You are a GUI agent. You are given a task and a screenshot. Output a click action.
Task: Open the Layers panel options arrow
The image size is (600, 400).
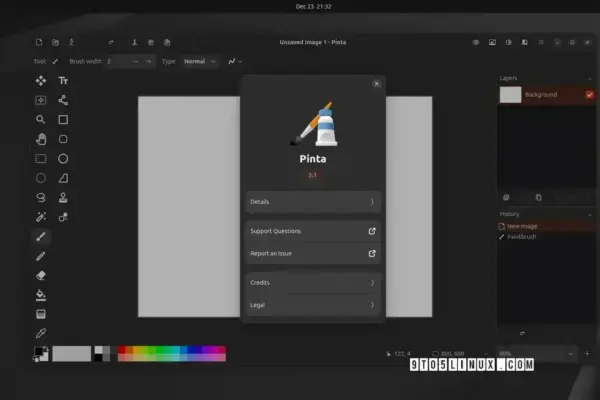(590, 78)
